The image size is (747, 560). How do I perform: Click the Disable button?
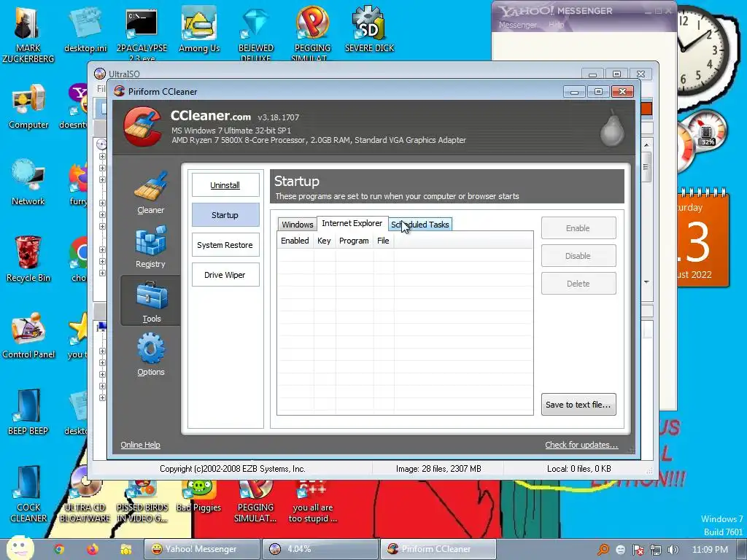click(578, 256)
